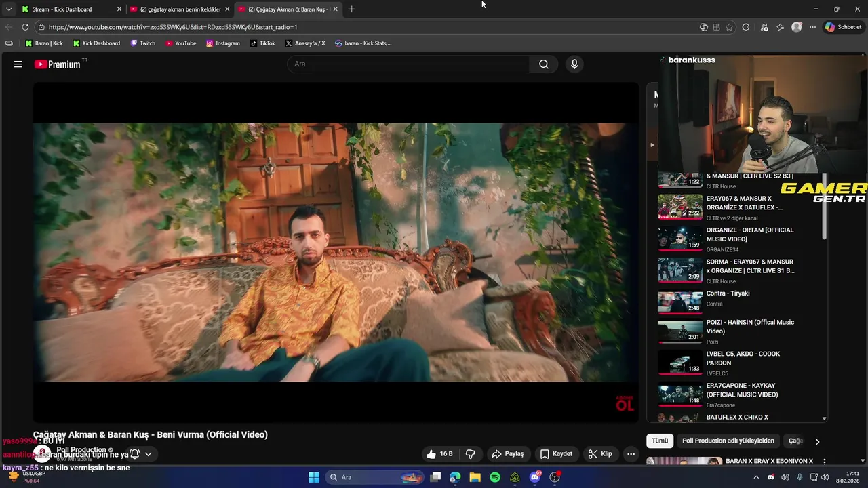Open notification bell dropdown next to channel
The image size is (868, 488).
tap(141, 454)
